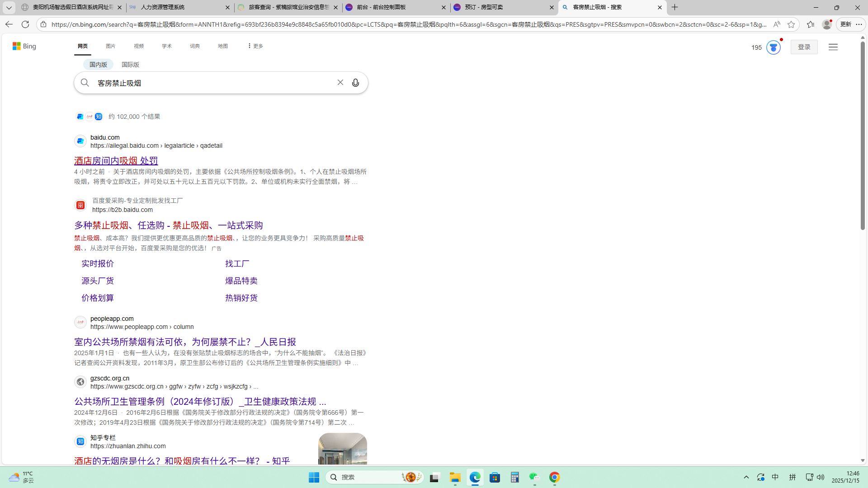
Task: Open WeChat from the taskbar
Action: tap(534, 477)
